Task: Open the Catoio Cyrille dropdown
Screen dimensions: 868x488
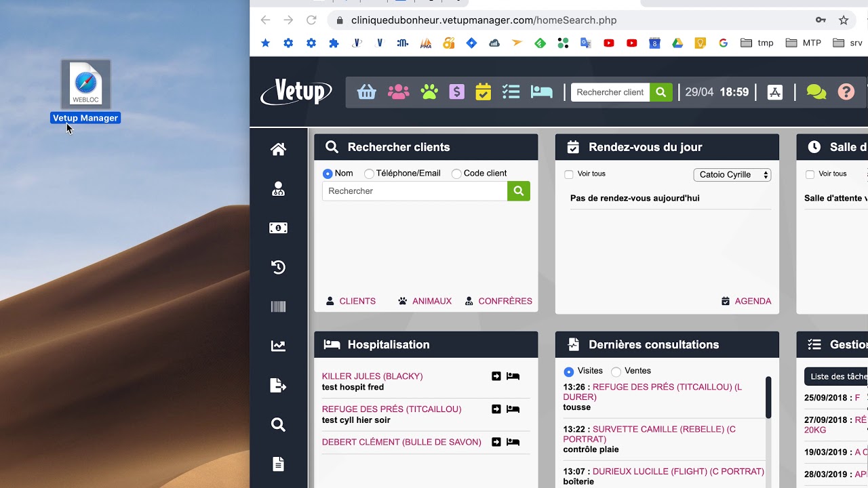Action: [x=732, y=174]
